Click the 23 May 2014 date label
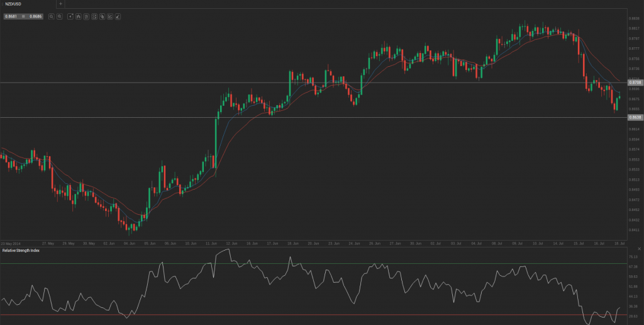Screen dimensions: 644x325 click(x=11, y=242)
